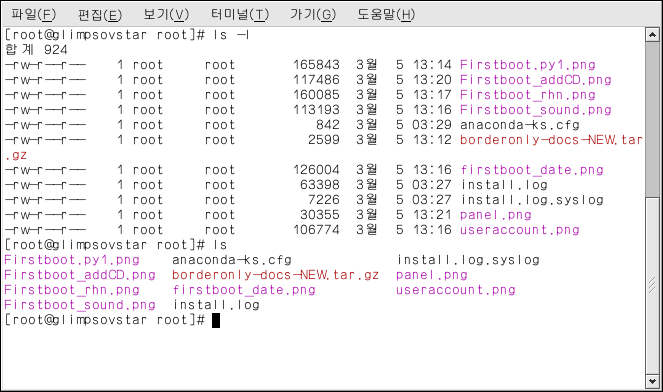This screenshot has width=663, height=392.
Task: Click the scrollbar up arrow
Action: coord(652,34)
